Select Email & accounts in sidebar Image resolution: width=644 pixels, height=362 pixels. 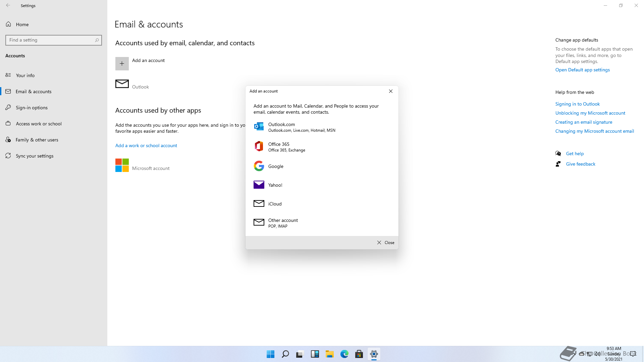click(x=54, y=92)
